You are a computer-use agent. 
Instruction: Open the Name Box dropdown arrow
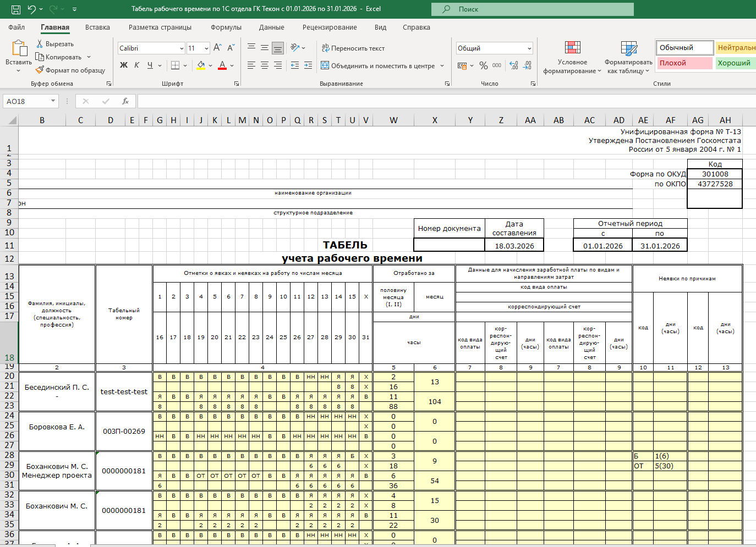click(53, 101)
